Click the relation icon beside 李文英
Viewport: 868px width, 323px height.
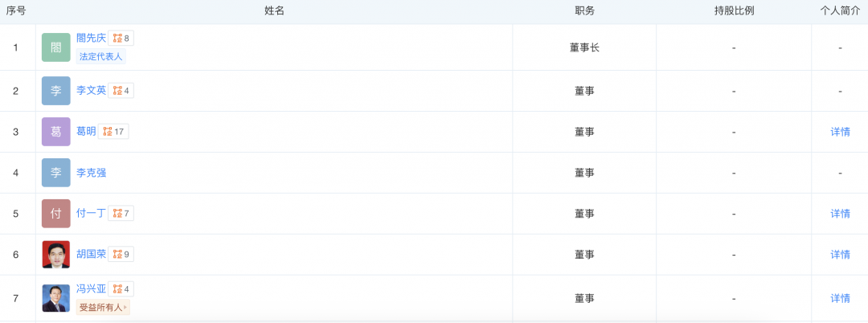(x=117, y=91)
